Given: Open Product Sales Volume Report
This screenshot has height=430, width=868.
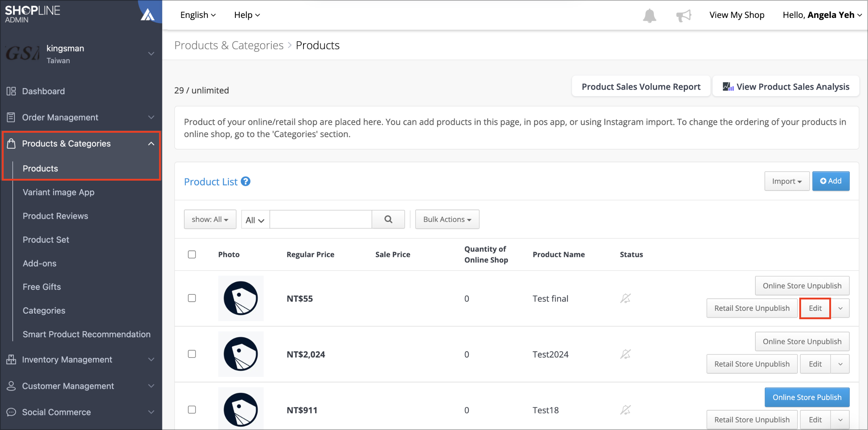Looking at the screenshot, I should point(641,87).
